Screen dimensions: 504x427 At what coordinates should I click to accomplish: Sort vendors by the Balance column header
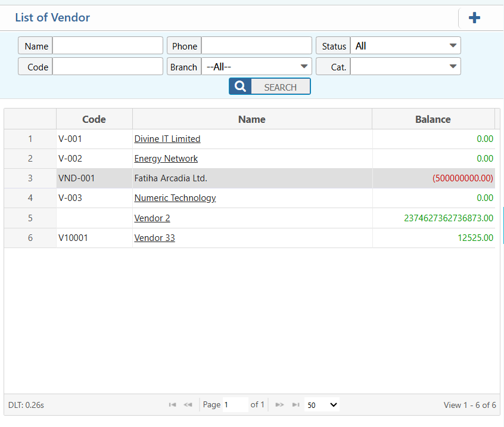point(433,119)
